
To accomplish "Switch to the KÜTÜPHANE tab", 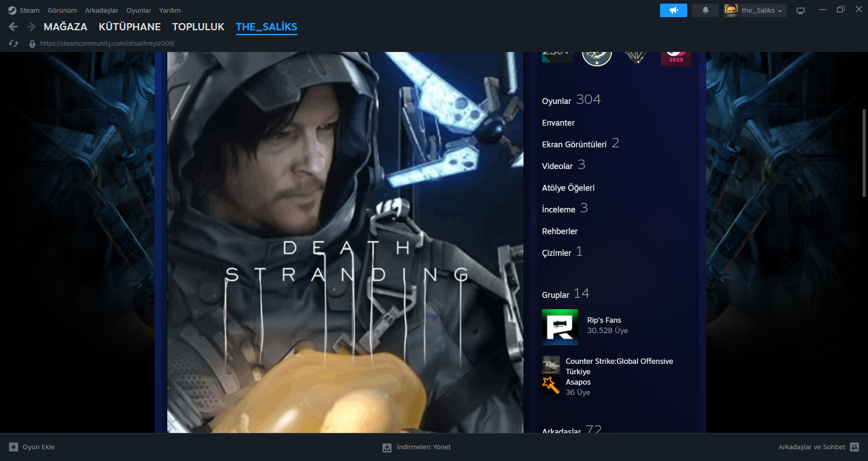I will (x=130, y=27).
